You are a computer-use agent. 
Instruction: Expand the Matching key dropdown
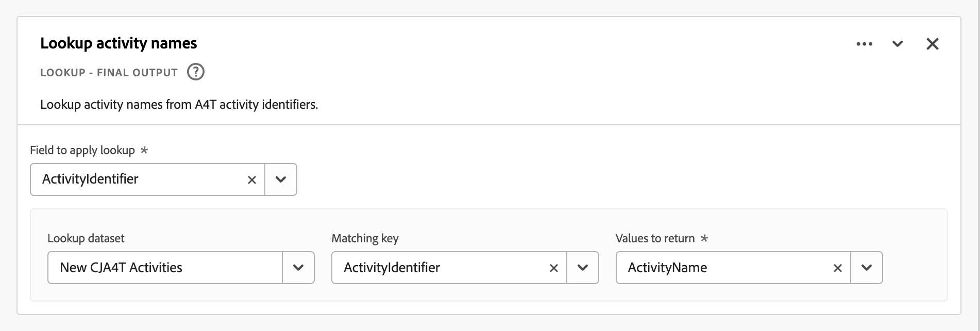tap(583, 268)
